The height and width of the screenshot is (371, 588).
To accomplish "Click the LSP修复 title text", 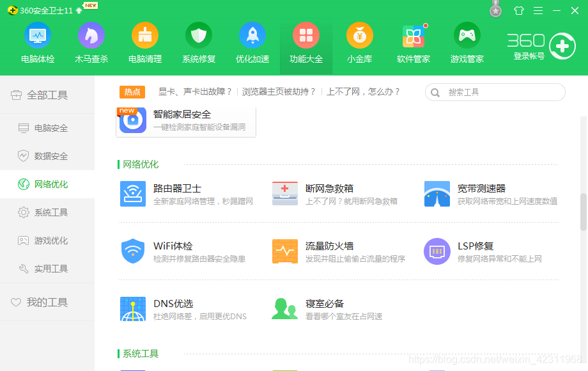I will [476, 246].
